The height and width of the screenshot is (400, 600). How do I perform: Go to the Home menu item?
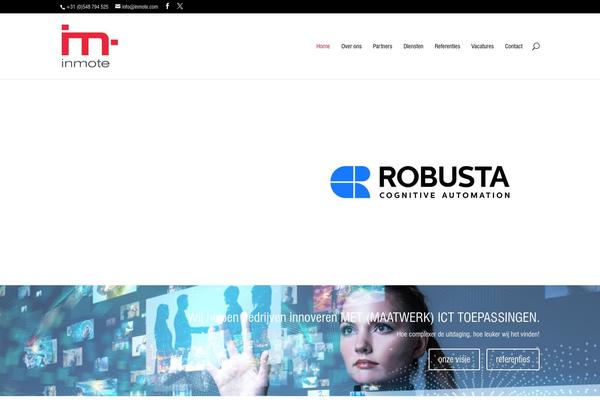[323, 46]
